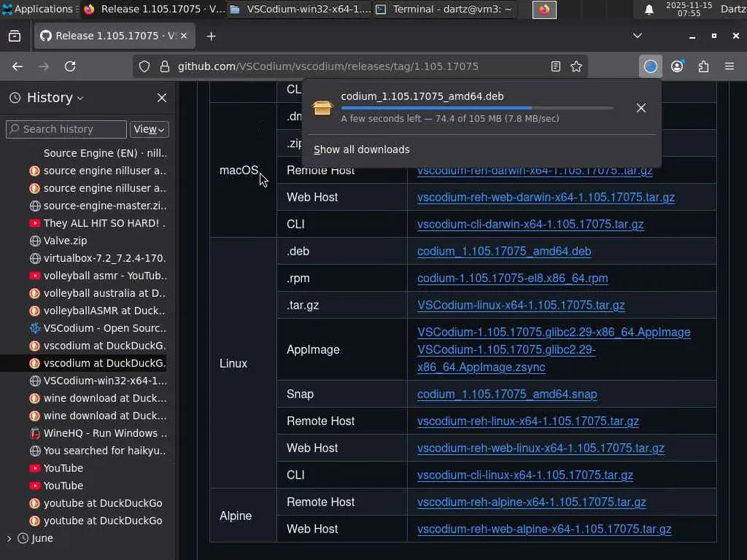Download codium_1.105.17075_amd64.deb link
This screenshot has width=747, height=560.
(x=504, y=251)
